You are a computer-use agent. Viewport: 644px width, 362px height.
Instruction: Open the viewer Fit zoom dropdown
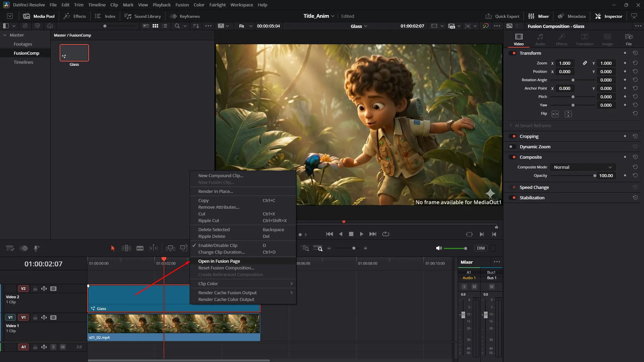pyautogui.click(x=245, y=26)
